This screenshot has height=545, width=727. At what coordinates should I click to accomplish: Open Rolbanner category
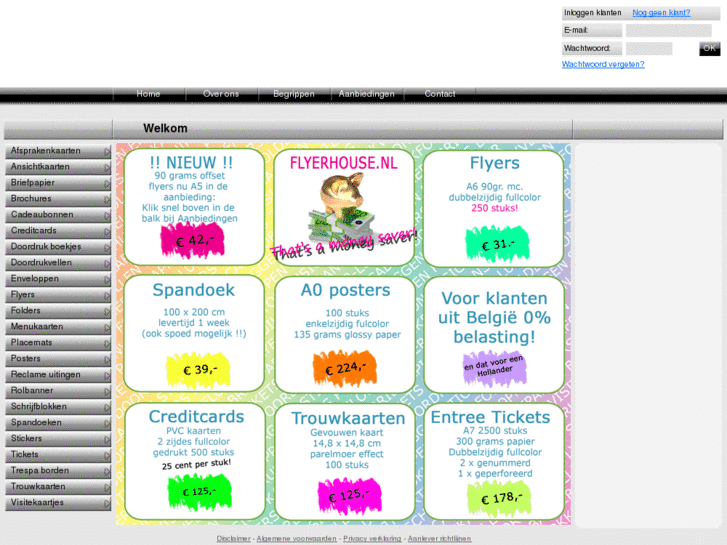(x=58, y=391)
